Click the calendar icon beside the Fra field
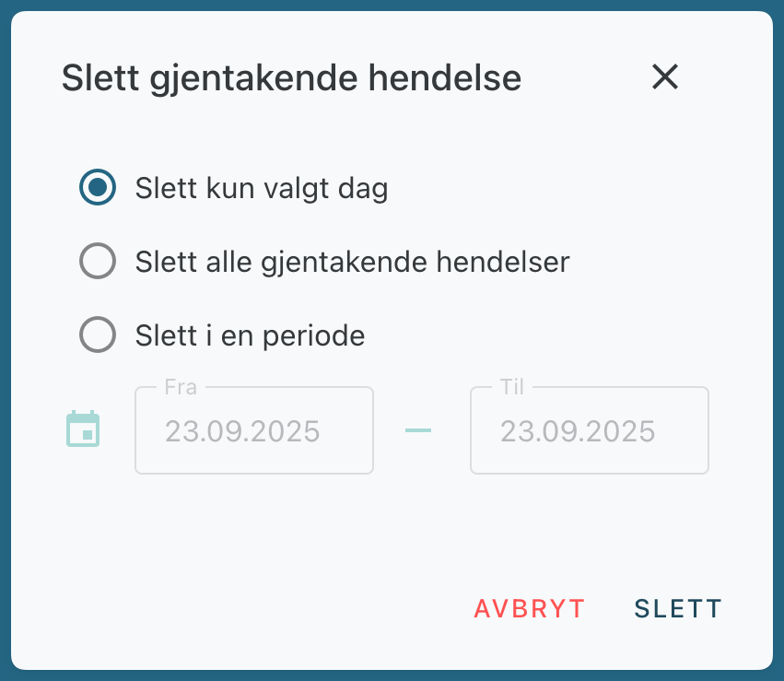This screenshot has width=784, height=681. click(x=83, y=430)
